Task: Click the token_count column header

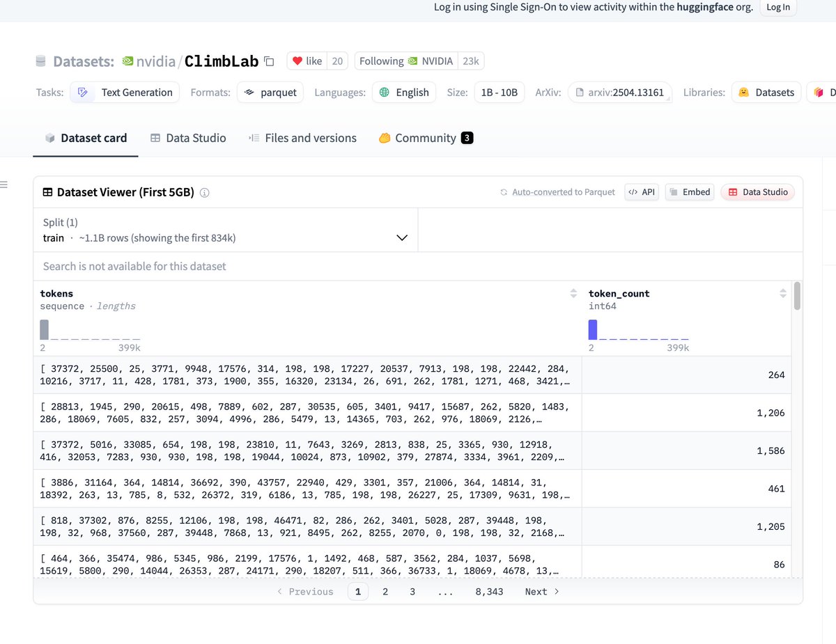Action: tap(619, 294)
